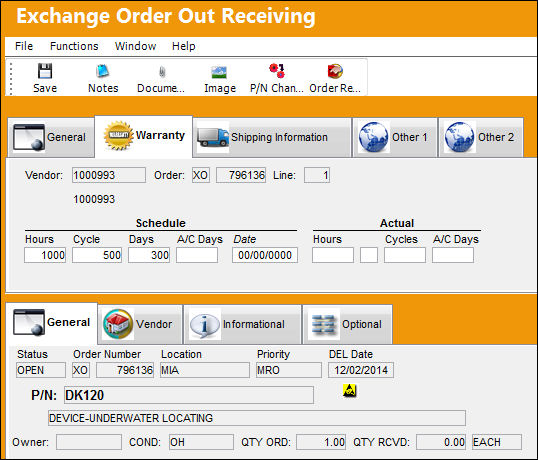Click the toolbar drag handle dots
The width and height of the screenshot is (538, 460).
(x=11, y=78)
